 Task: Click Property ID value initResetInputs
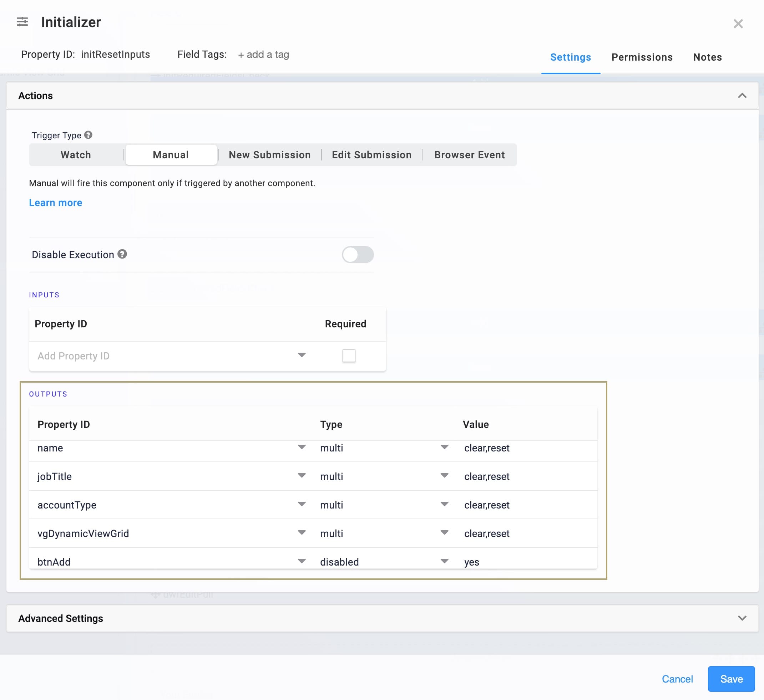pyautogui.click(x=116, y=55)
